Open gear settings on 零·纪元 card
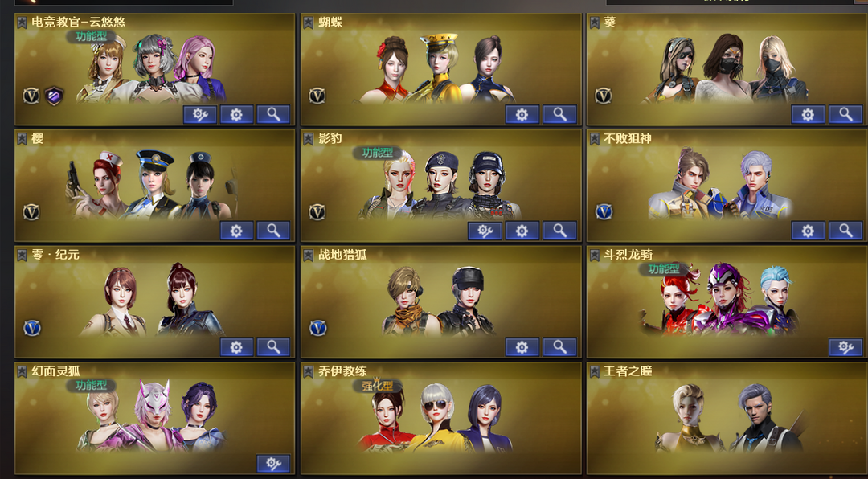This screenshot has width=868, height=479. pos(236,347)
